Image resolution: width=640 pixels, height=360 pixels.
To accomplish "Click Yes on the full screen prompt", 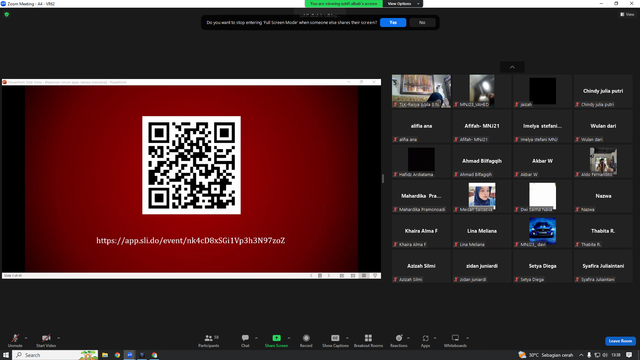I will pos(393,22).
